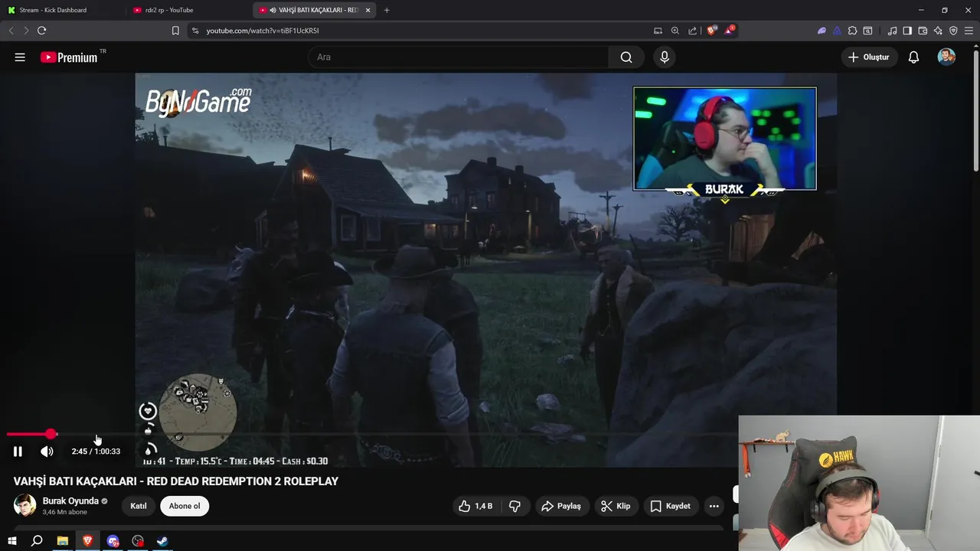Open Brave VPN shield icon
This screenshot has width=980, height=551.
pyautogui.click(x=953, y=31)
